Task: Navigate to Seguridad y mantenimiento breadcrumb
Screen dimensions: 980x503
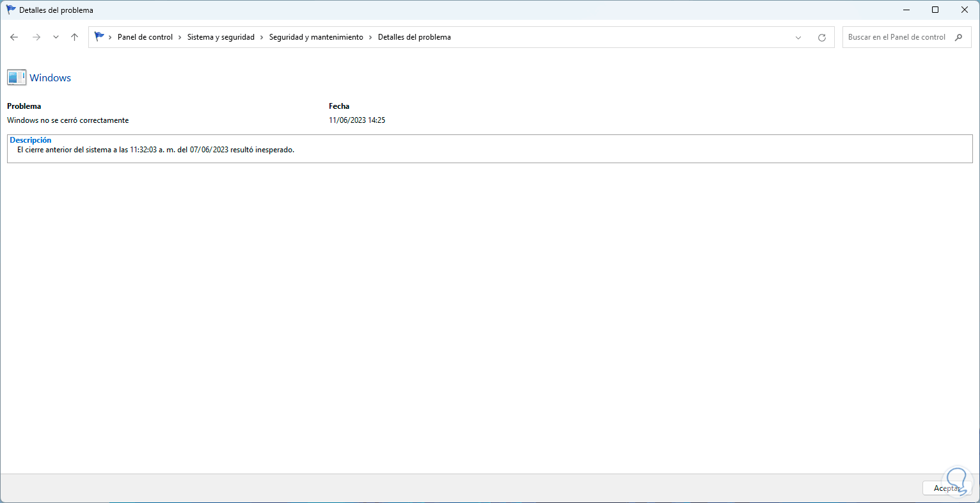Action: (x=316, y=37)
